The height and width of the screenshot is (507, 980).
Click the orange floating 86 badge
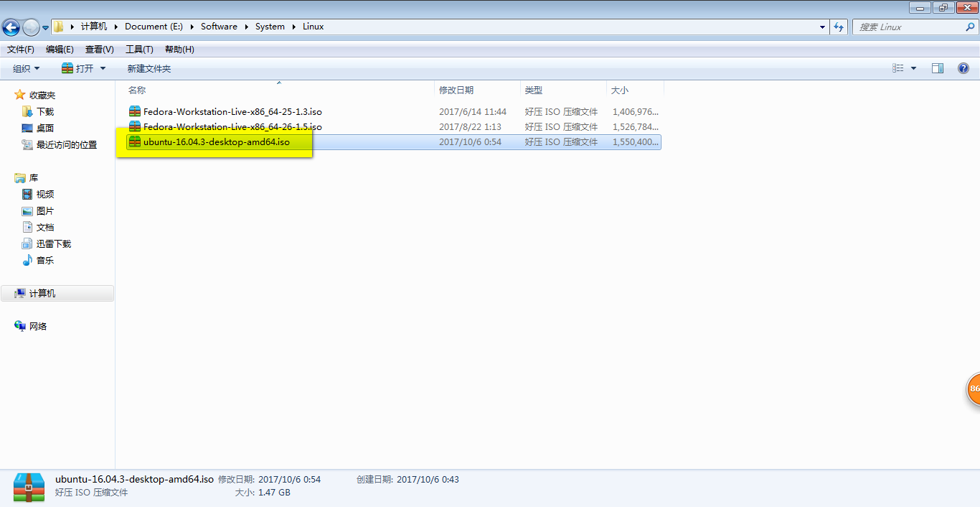974,389
